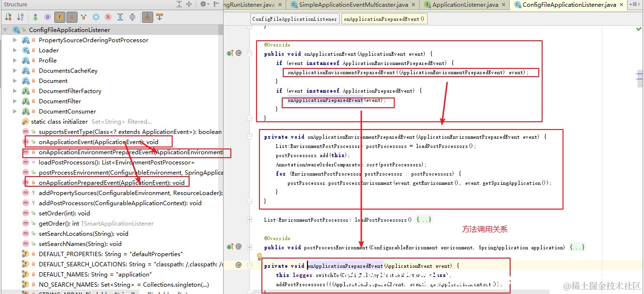Click implements gutter icon beside postProcessEnvironment
644x294 pixels.
click(x=230, y=247)
